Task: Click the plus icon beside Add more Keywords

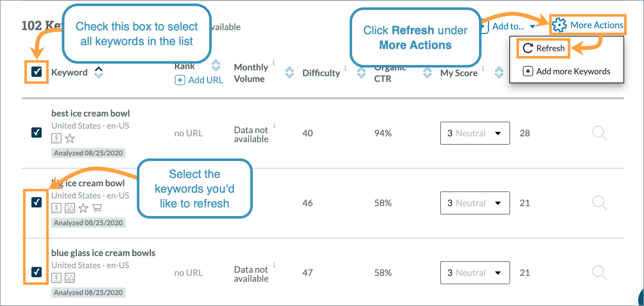Action: pos(528,71)
